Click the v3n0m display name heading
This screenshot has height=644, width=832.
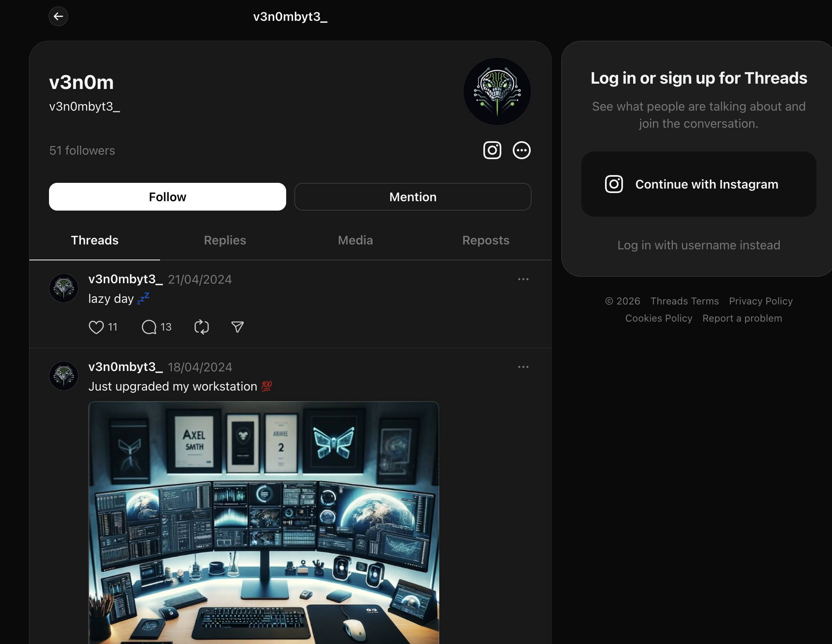click(81, 82)
